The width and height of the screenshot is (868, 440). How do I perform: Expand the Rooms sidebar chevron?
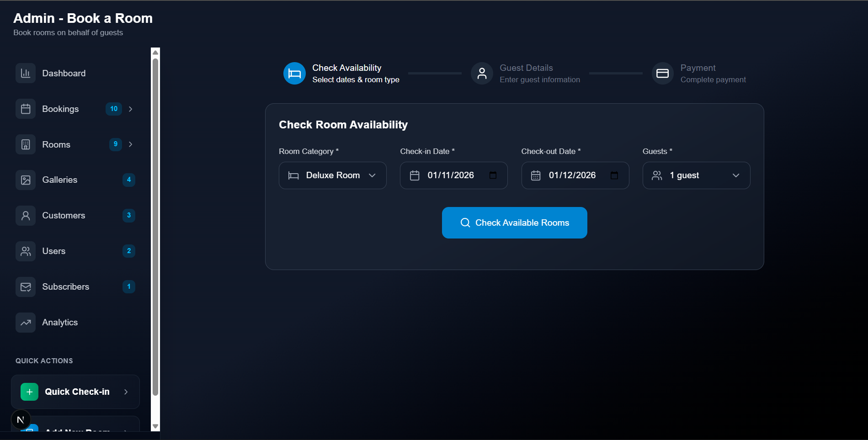[x=131, y=144]
